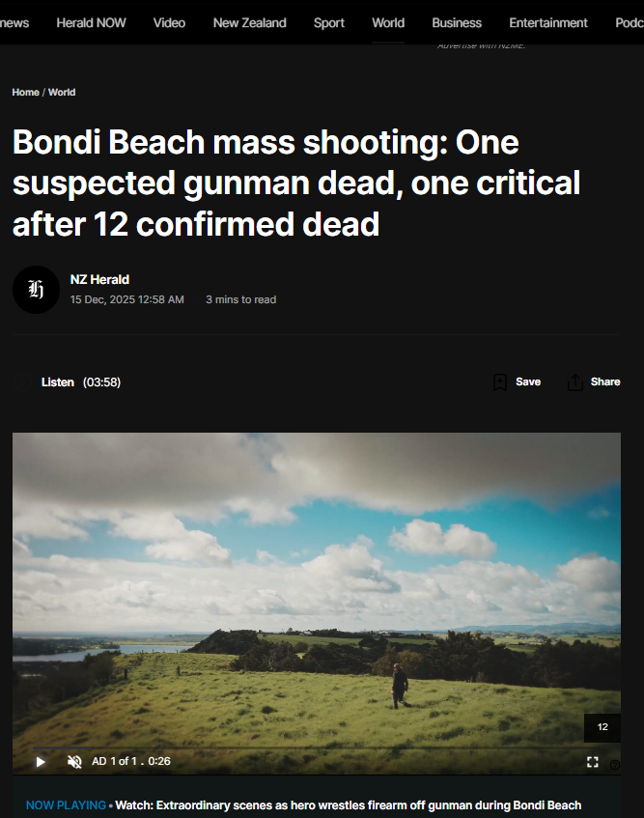Click the bookmark Save icon
Screen dimensions: 644x818
point(500,381)
